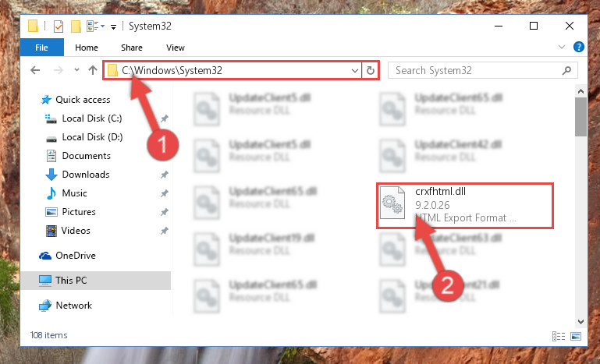Viewport: 600px width, 364px height.
Task: Click the Properties checkmark icon in title bar
Action: tap(59, 27)
